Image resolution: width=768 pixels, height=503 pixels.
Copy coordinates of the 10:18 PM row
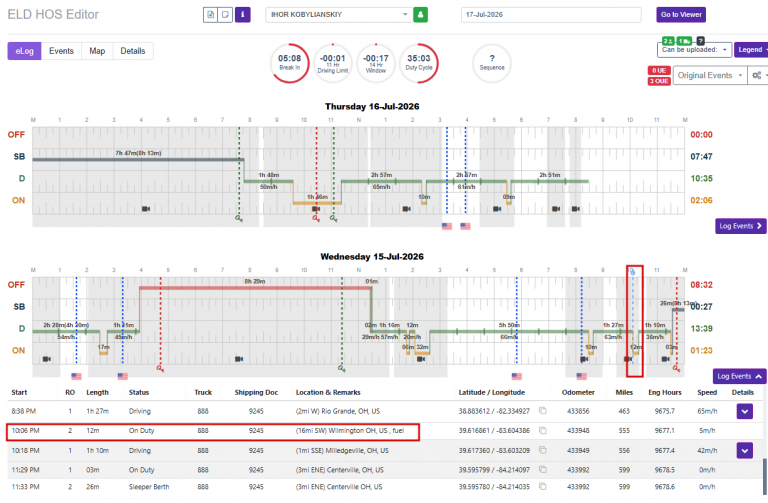point(543,450)
